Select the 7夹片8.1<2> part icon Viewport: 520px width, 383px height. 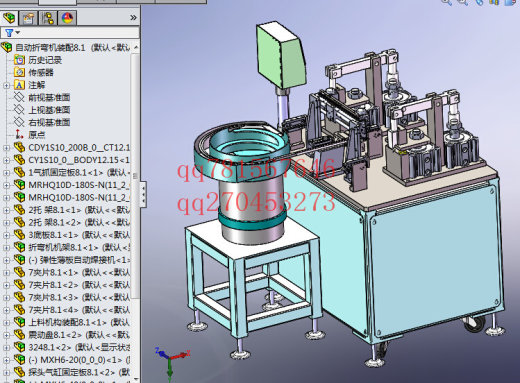click(19, 285)
